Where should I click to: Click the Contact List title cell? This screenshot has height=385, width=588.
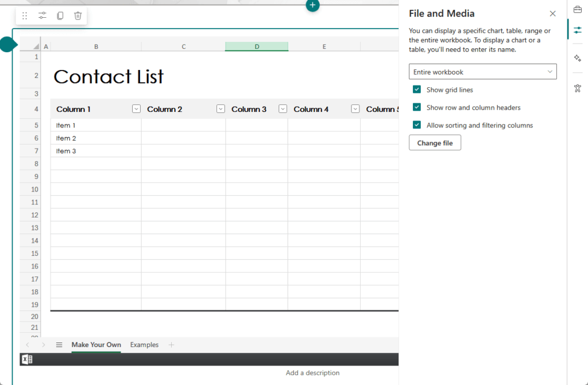pos(109,76)
